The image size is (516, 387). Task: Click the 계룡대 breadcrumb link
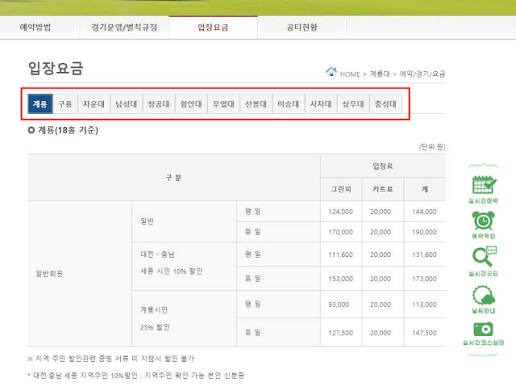click(x=380, y=74)
